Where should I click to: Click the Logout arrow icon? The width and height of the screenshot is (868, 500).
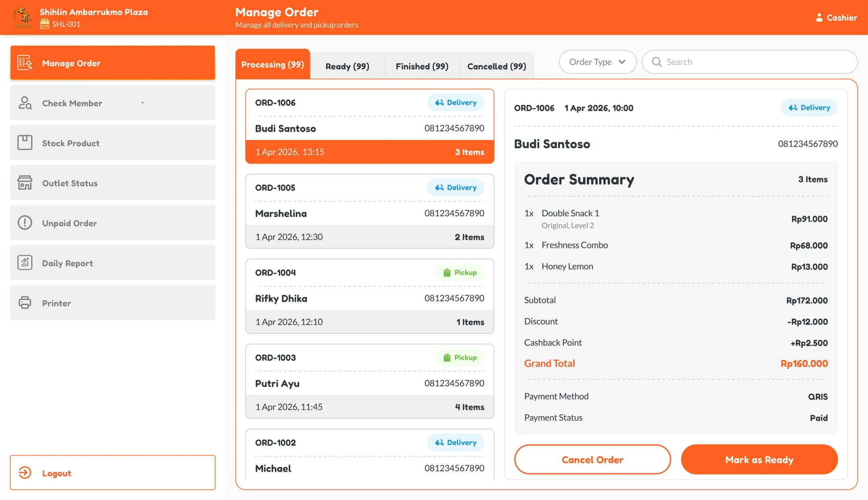pos(25,473)
